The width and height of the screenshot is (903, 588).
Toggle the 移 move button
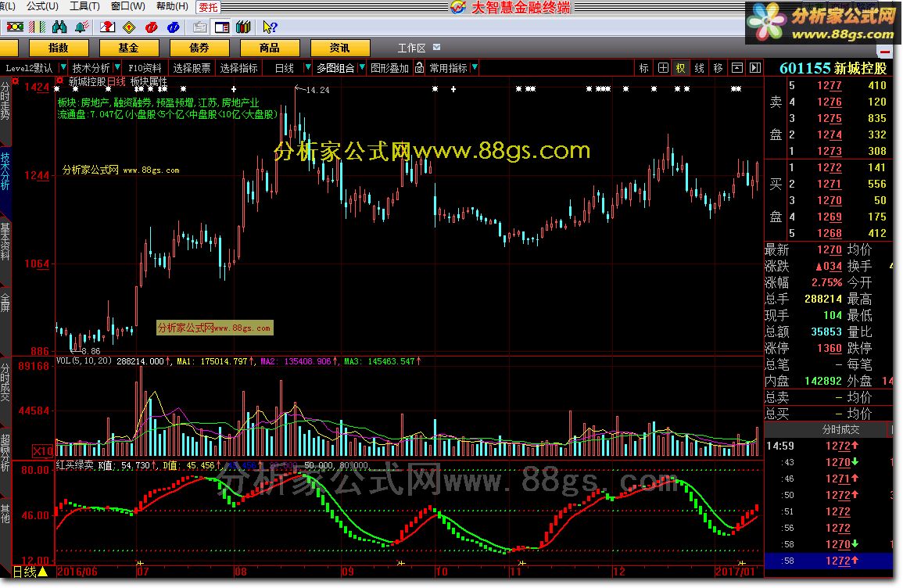[718, 68]
